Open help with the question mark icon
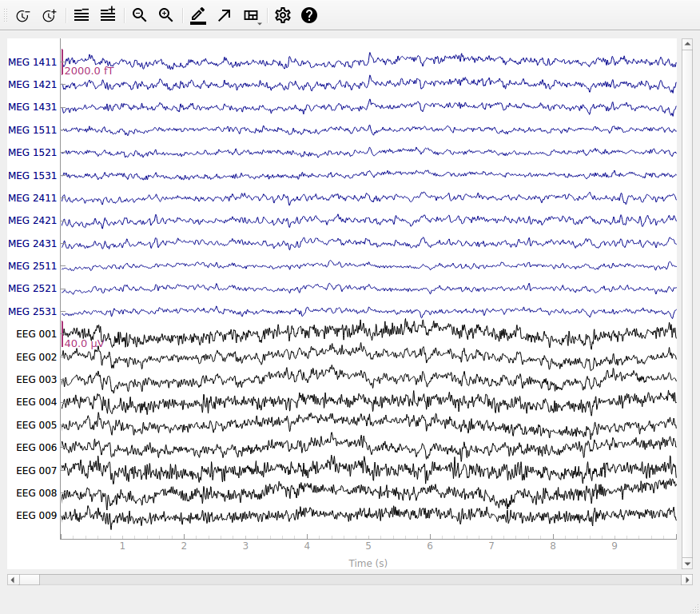Image resolution: width=700 pixels, height=614 pixels. click(x=309, y=16)
